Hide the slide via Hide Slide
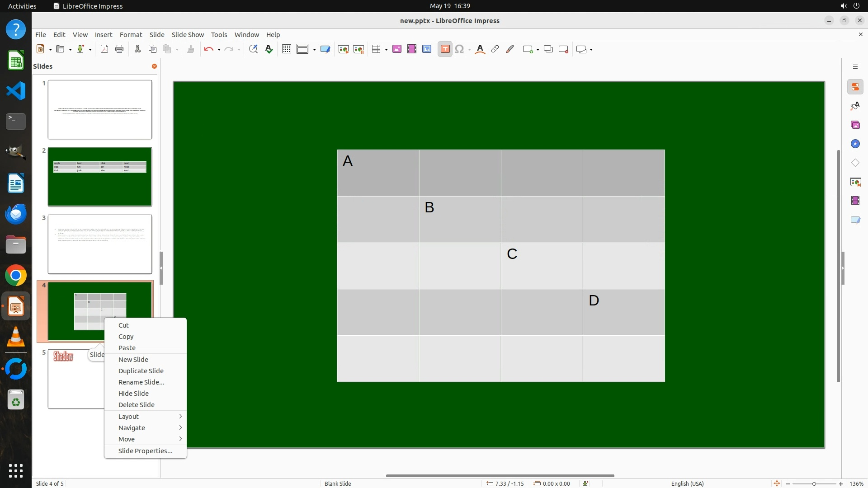The width and height of the screenshot is (868, 488). coord(133,393)
